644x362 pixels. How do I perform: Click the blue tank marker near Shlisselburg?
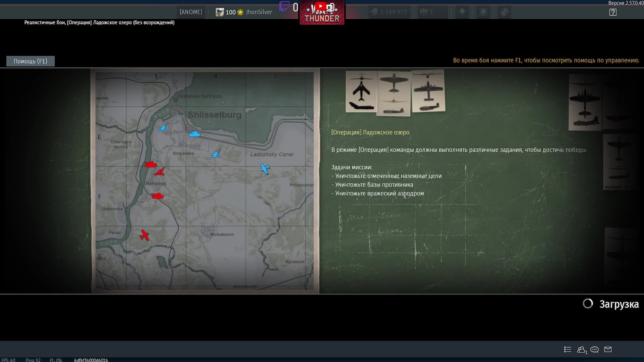(x=194, y=133)
